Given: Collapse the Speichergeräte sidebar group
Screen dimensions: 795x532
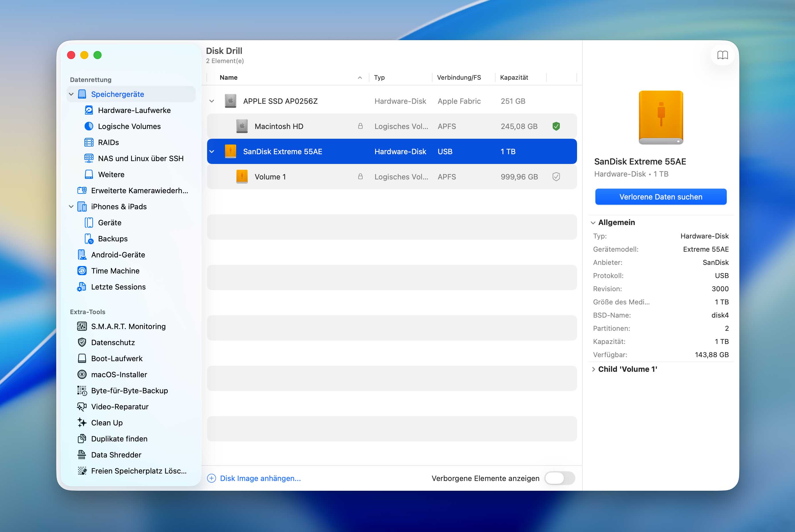Looking at the screenshot, I should [71, 94].
